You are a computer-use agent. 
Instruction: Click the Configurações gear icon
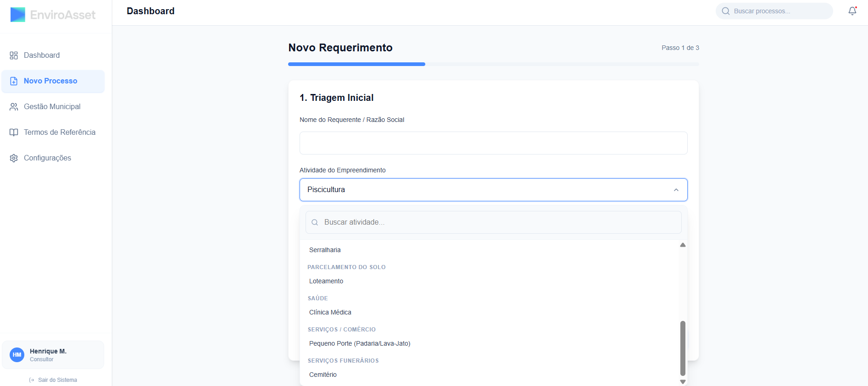pos(14,158)
